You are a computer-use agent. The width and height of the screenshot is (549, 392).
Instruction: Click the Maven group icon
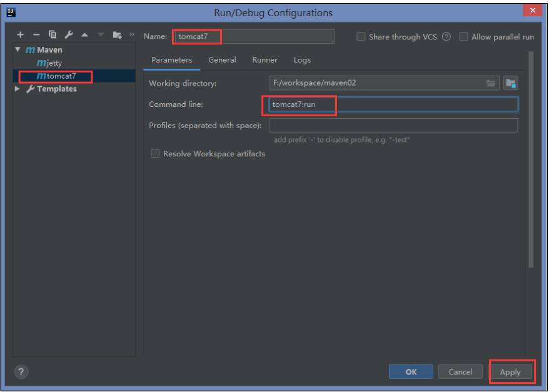pos(31,50)
